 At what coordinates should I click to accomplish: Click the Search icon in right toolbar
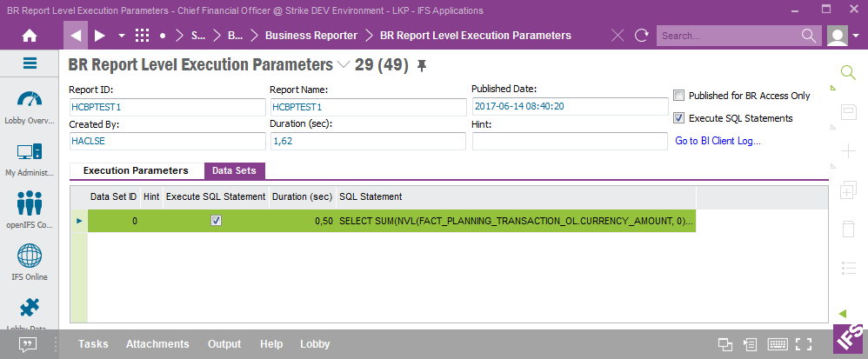tap(848, 72)
